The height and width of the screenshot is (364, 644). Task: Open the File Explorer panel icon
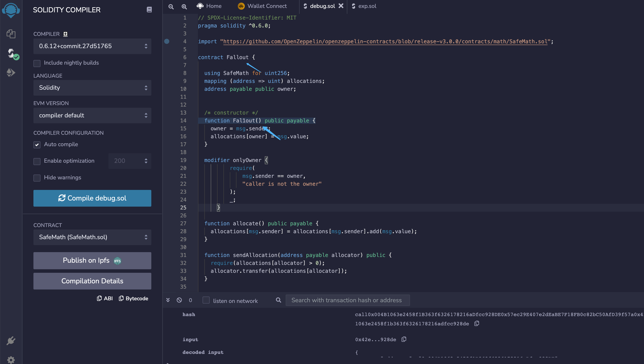point(11,34)
